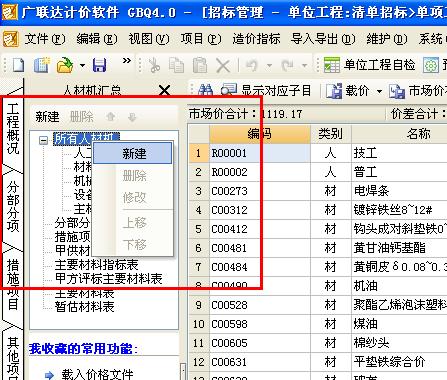Click the 类别 column header
This screenshot has height=380, width=447.
coord(330,134)
